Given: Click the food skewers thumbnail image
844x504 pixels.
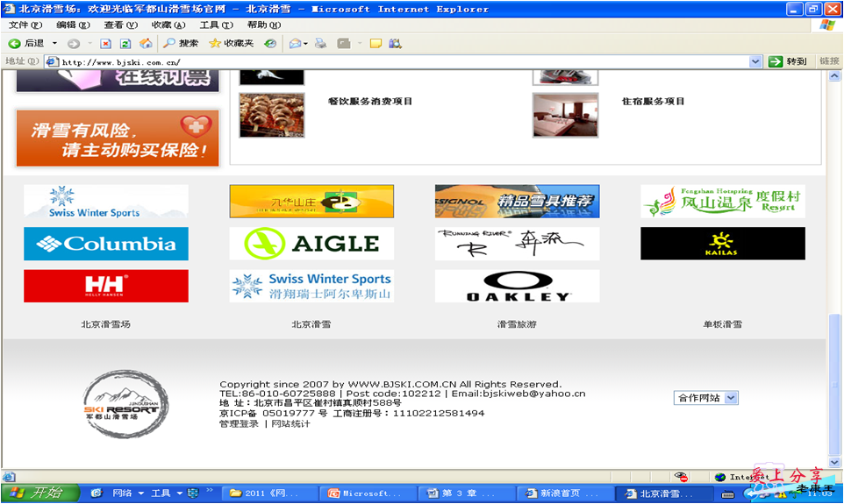Looking at the screenshot, I should pos(272,115).
